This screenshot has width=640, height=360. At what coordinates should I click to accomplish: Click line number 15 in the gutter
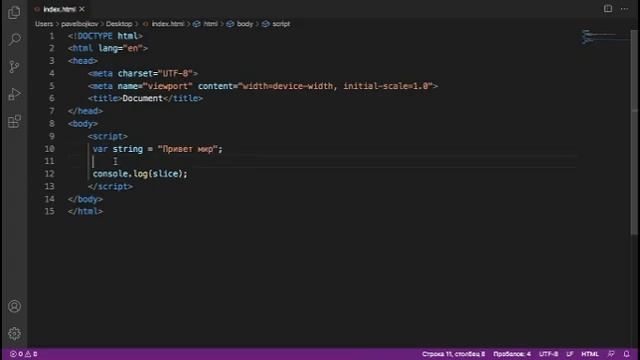pyautogui.click(x=49, y=211)
